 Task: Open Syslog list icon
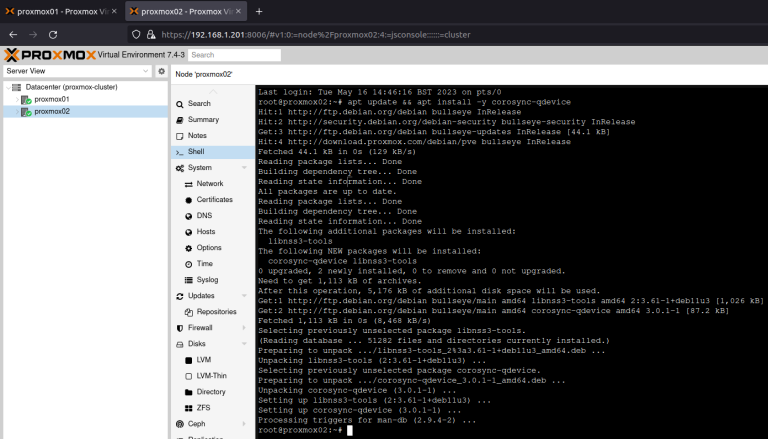(189, 280)
